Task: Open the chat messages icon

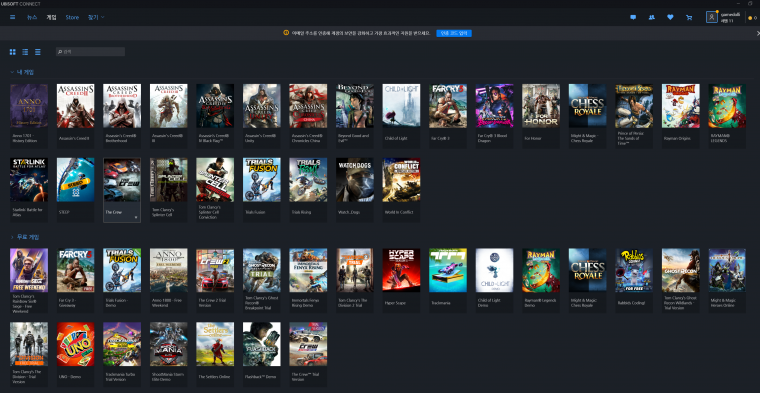Action: coord(633,17)
